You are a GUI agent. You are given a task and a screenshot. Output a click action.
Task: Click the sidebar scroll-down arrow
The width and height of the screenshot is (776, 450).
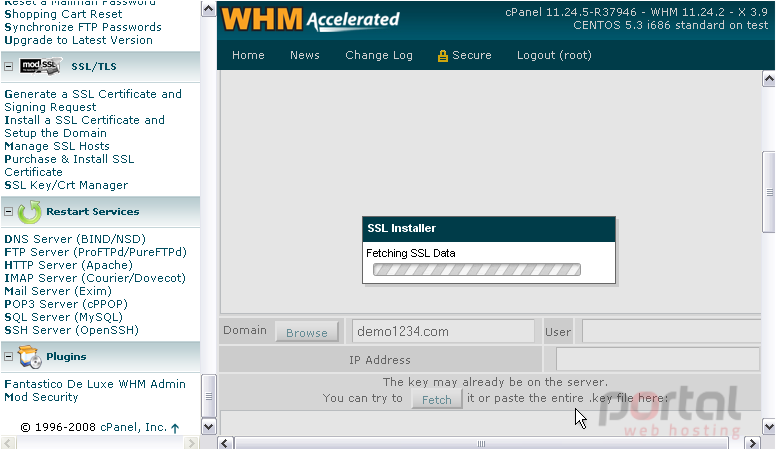pyautogui.click(x=208, y=427)
